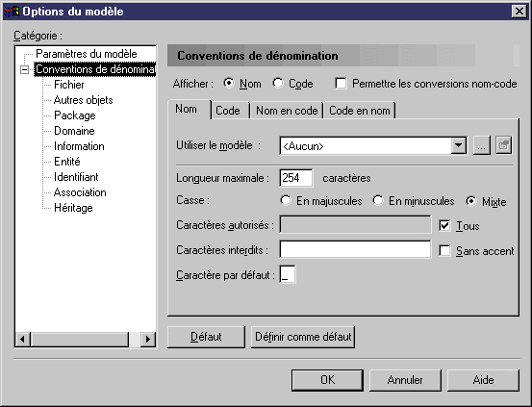Switch to the Code en nom tab
The image size is (532, 407).
click(x=359, y=111)
